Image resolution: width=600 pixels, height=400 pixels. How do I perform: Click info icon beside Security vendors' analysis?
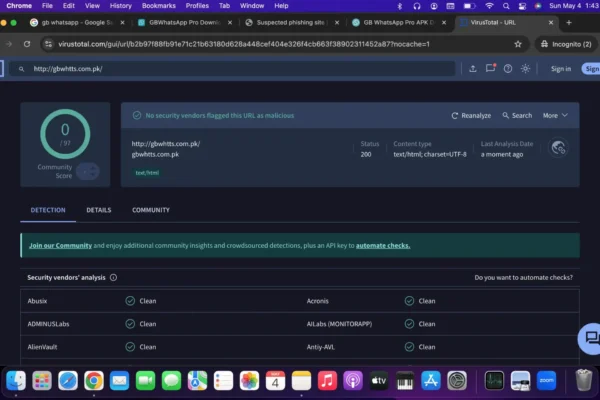coord(113,278)
